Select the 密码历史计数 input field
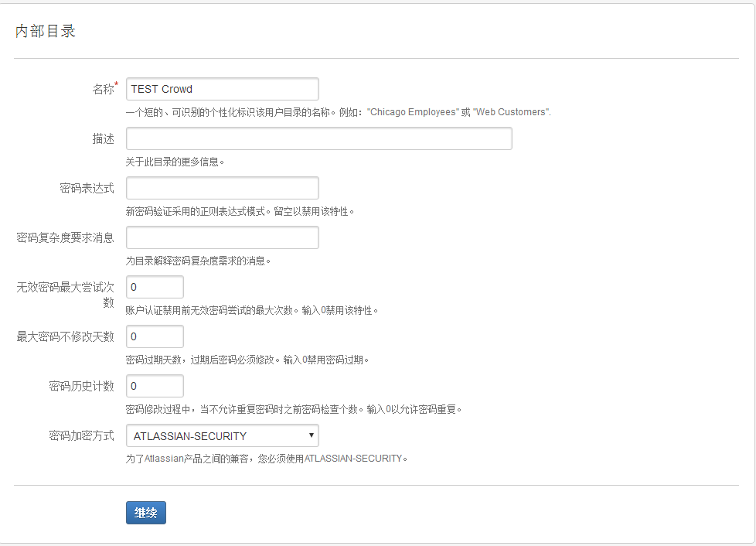Viewport: 756px width, 546px height. pyautogui.click(x=155, y=386)
